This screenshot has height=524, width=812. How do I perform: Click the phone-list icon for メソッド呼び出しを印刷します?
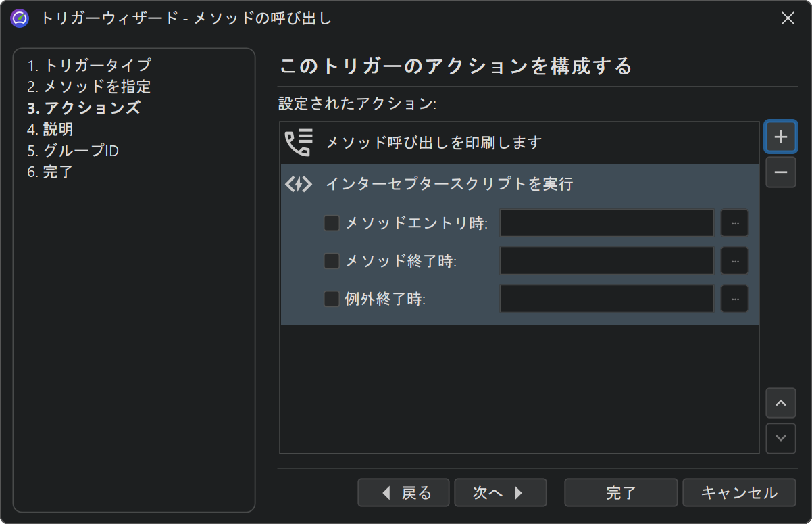[298, 143]
